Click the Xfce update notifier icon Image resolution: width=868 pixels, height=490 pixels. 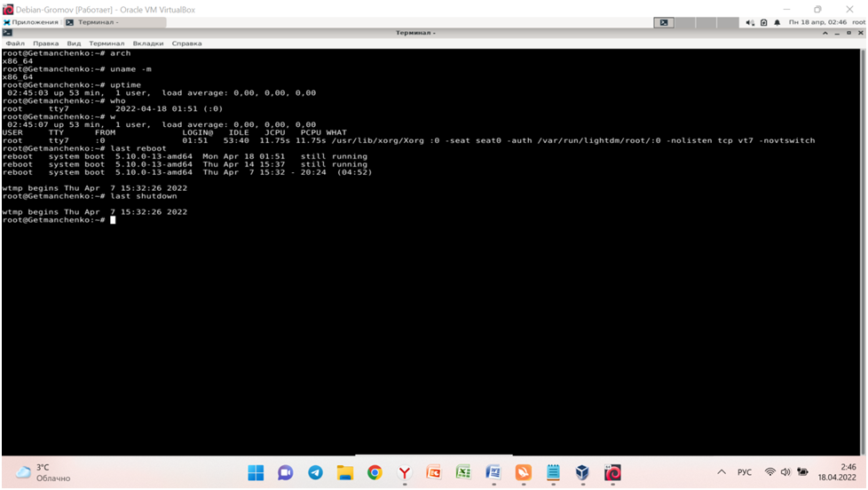[x=764, y=23]
